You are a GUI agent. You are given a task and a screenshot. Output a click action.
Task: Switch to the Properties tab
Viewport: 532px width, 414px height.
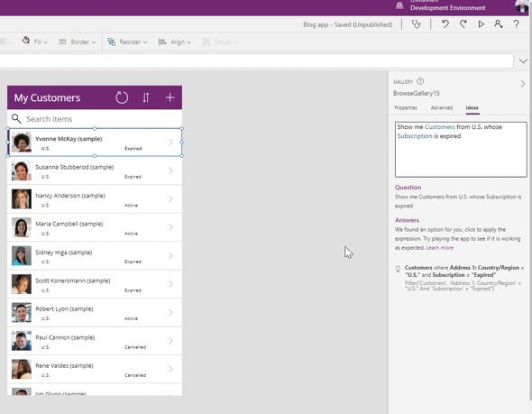(406, 107)
